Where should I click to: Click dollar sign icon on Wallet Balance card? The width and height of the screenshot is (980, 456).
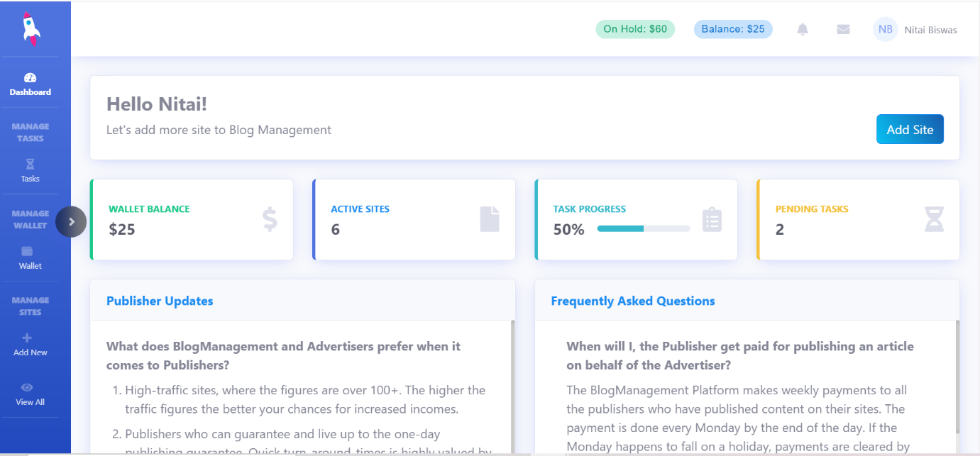coord(270,219)
